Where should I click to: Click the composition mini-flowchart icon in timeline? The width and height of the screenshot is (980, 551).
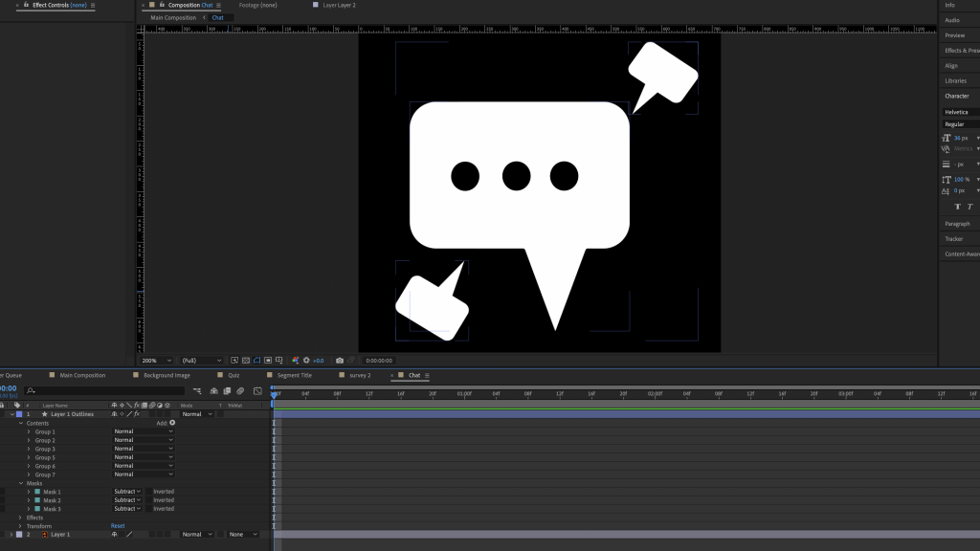coord(197,391)
